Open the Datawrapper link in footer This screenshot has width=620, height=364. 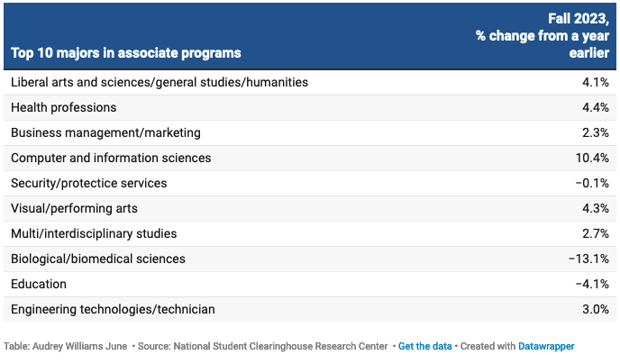[544, 346]
